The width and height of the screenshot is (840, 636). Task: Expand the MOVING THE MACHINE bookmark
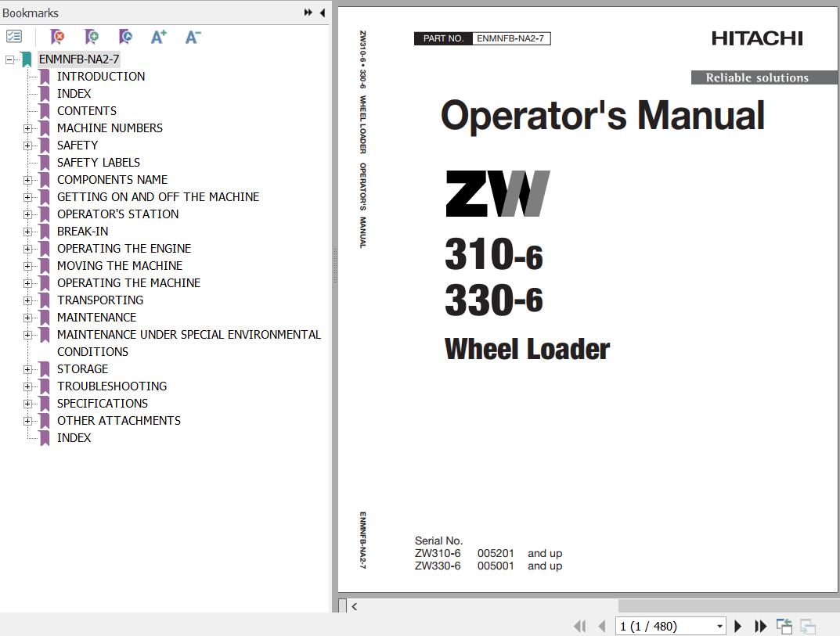click(27, 266)
